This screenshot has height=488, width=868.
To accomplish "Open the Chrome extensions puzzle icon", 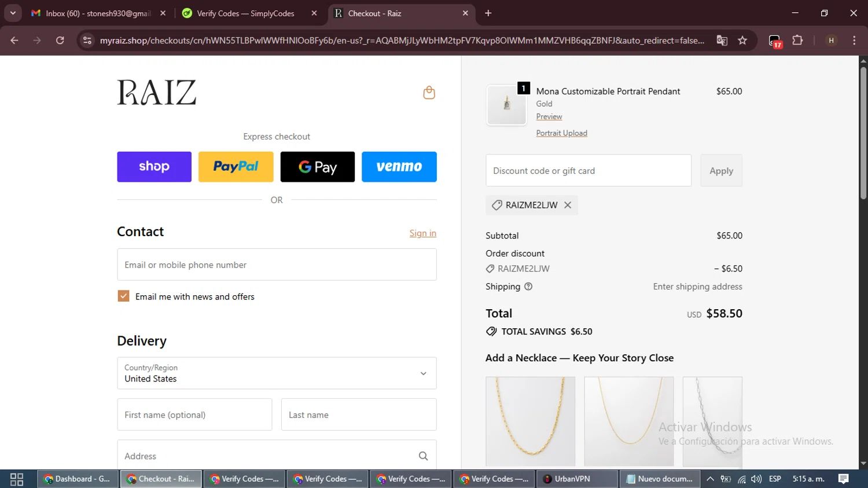I will point(797,41).
